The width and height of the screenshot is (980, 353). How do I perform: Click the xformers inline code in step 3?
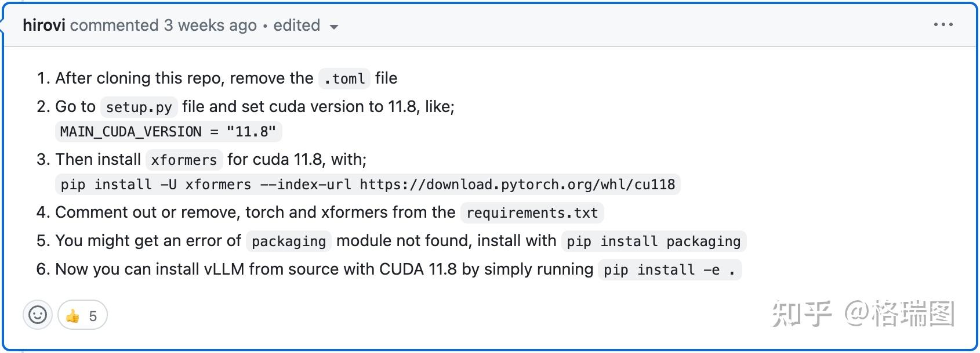tap(183, 160)
